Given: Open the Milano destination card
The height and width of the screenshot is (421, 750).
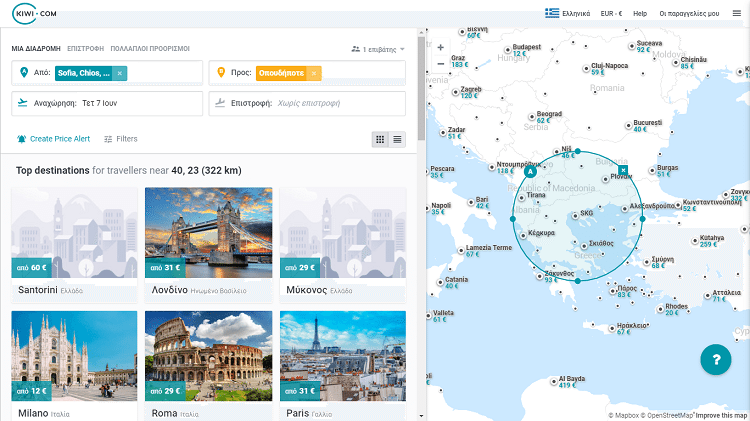Looking at the screenshot, I should click(x=74, y=366).
